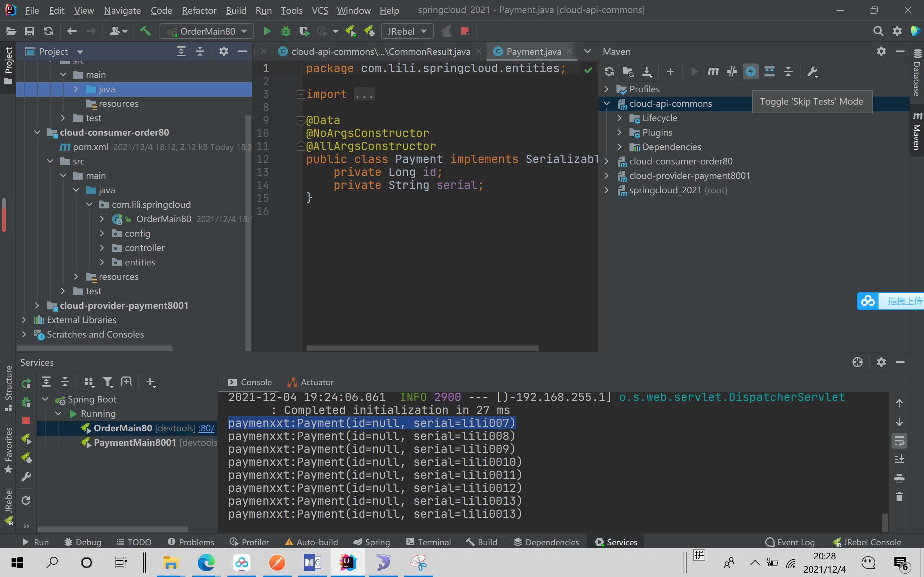Click the editor horizontal scrollbar
Image resolution: width=924 pixels, height=577 pixels.
(422, 348)
